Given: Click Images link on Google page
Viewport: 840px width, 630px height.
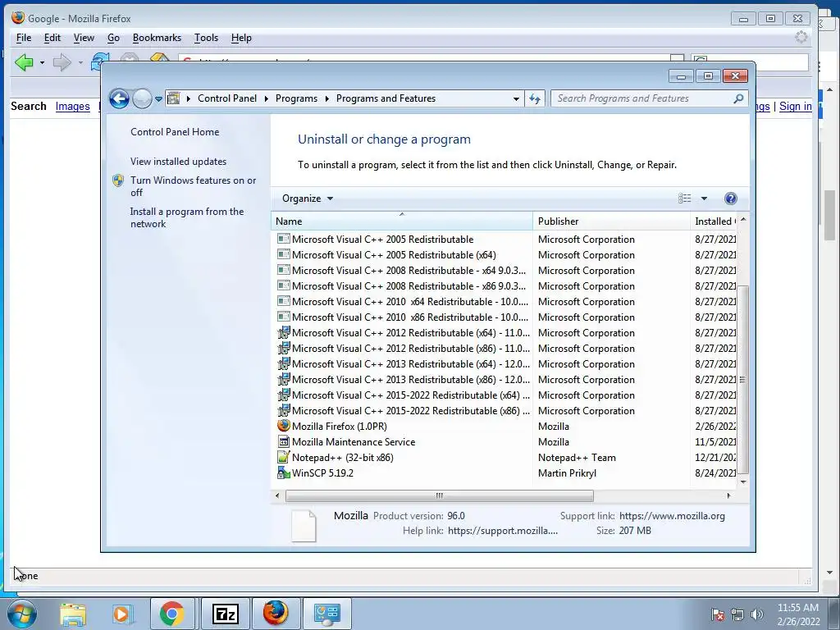Looking at the screenshot, I should click(x=72, y=106).
